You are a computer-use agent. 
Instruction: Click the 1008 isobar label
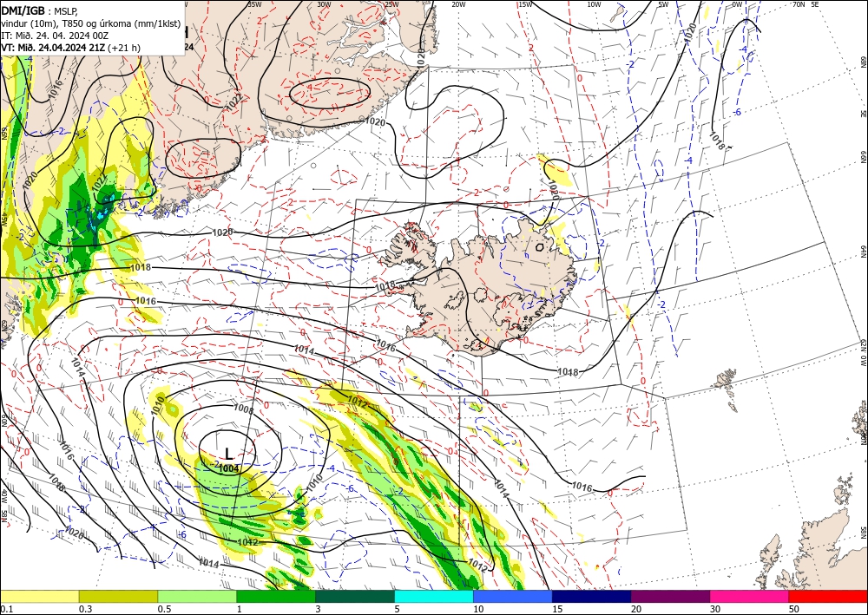pos(244,411)
